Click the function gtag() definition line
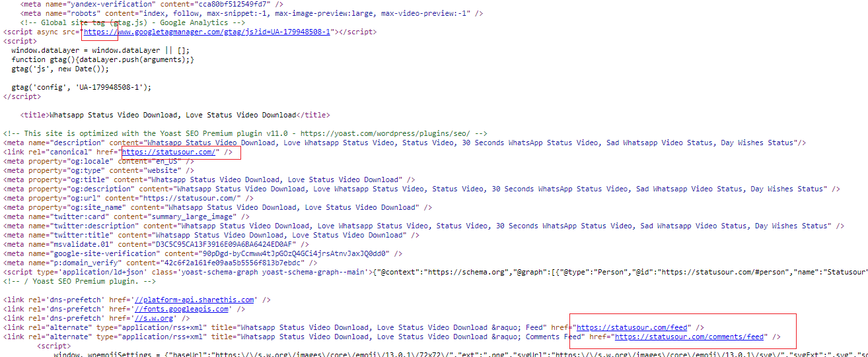 click(103, 59)
